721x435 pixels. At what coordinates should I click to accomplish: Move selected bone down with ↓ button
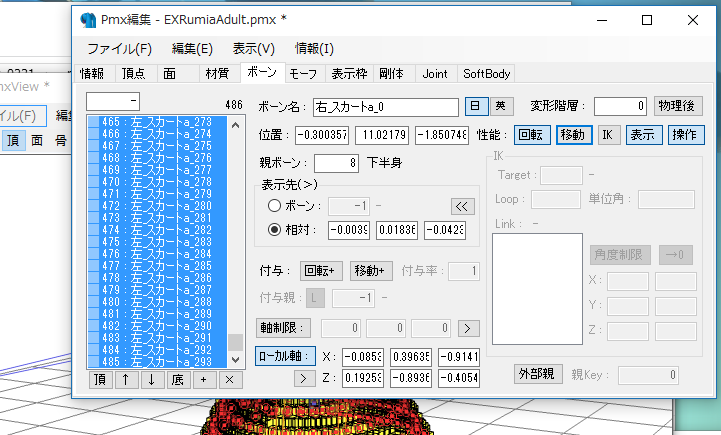[151, 379]
